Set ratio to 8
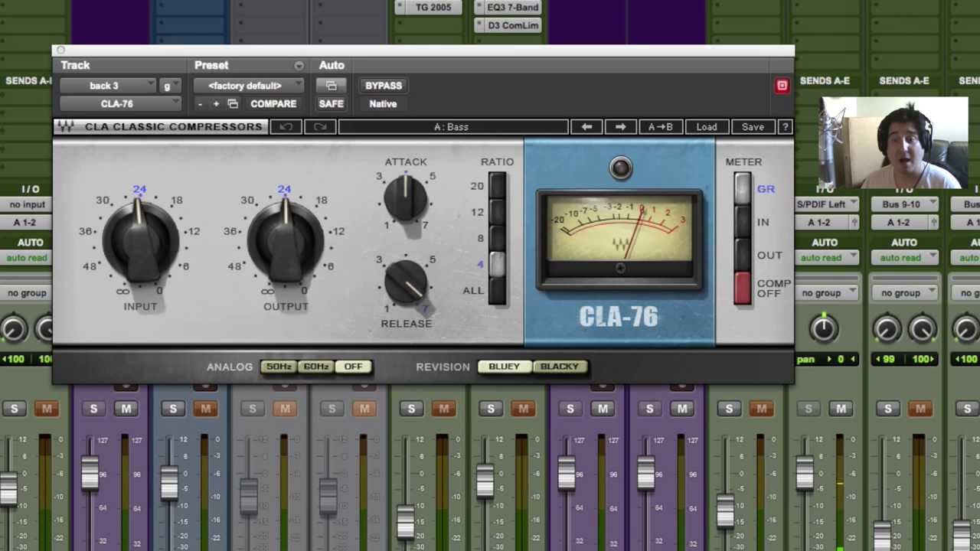Viewport: 980px width, 551px height. pos(497,238)
